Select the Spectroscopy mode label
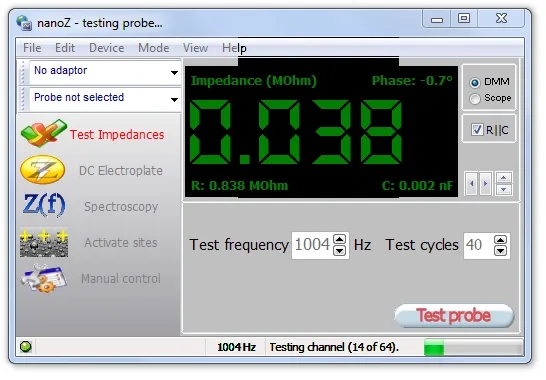 (x=121, y=207)
